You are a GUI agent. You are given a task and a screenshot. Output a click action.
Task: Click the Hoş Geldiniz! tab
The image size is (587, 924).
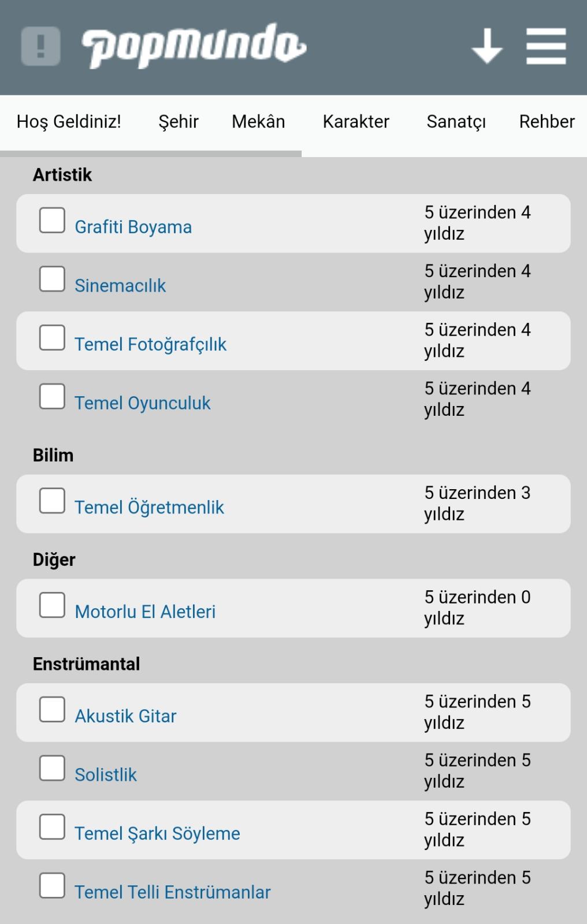point(69,122)
